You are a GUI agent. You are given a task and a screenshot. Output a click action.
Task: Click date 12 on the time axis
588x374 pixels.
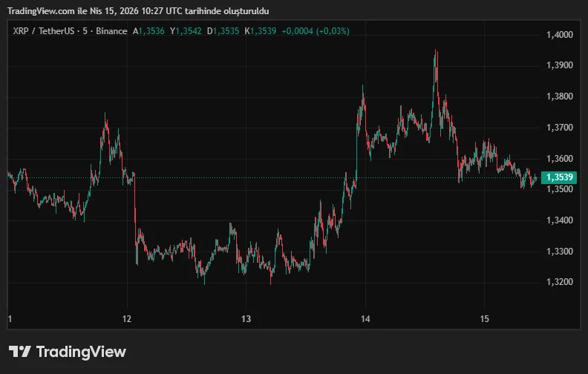pos(127,319)
